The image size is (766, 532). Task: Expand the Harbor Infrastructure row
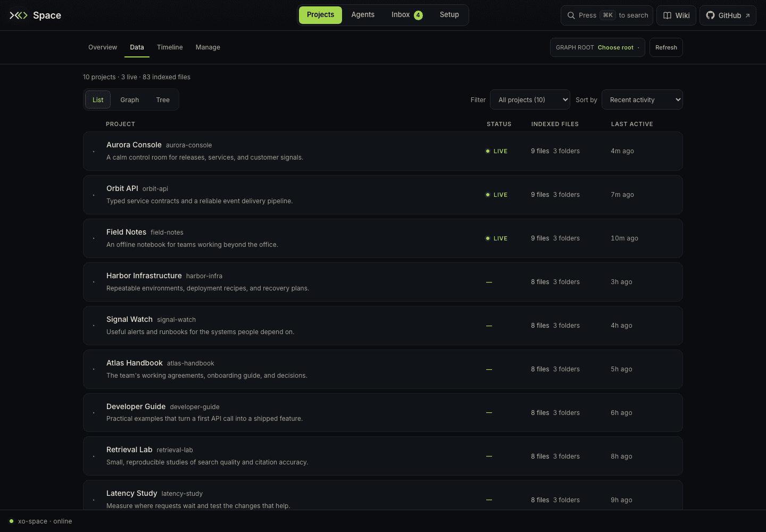click(94, 282)
